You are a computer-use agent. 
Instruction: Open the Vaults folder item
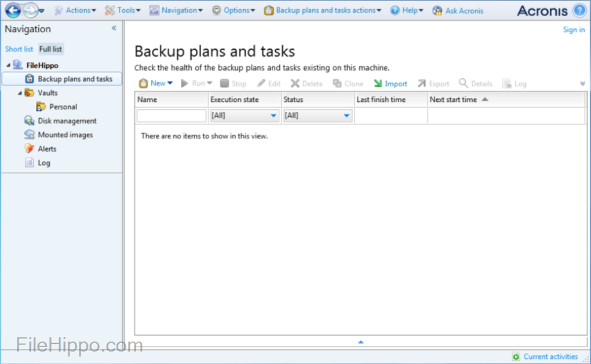tap(41, 93)
